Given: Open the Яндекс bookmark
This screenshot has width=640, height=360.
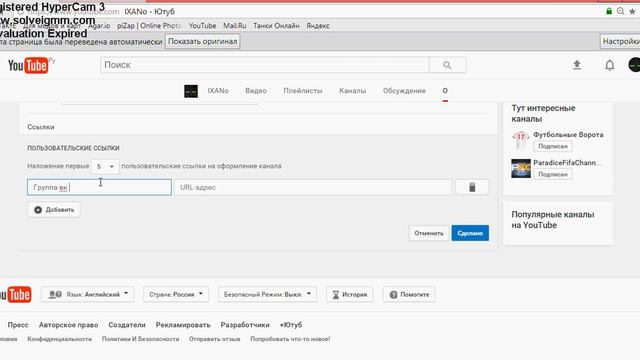Looking at the screenshot, I should point(318,26).
